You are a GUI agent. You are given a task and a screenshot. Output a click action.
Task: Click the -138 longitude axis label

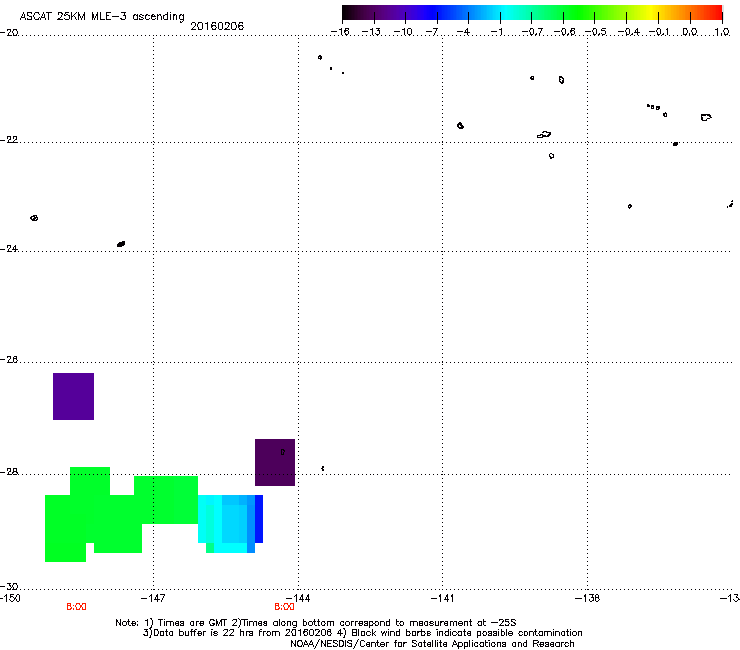587,598
